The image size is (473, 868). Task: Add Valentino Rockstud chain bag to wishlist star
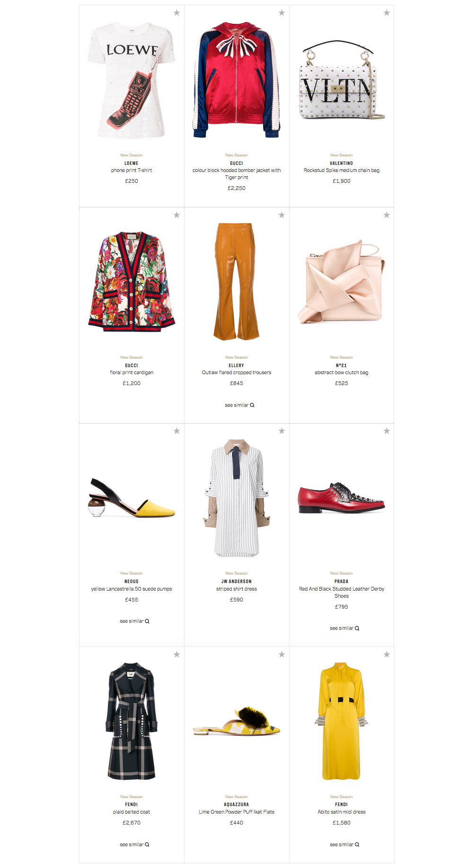(386, 13)
